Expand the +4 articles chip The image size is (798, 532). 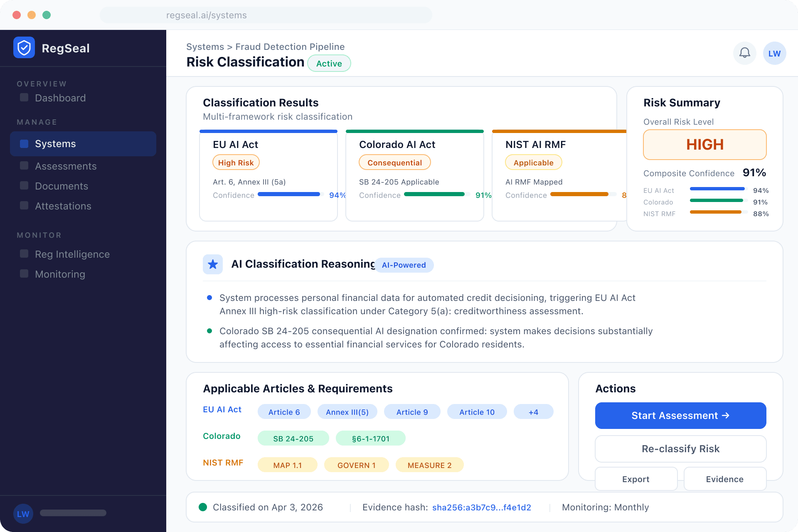533,411
